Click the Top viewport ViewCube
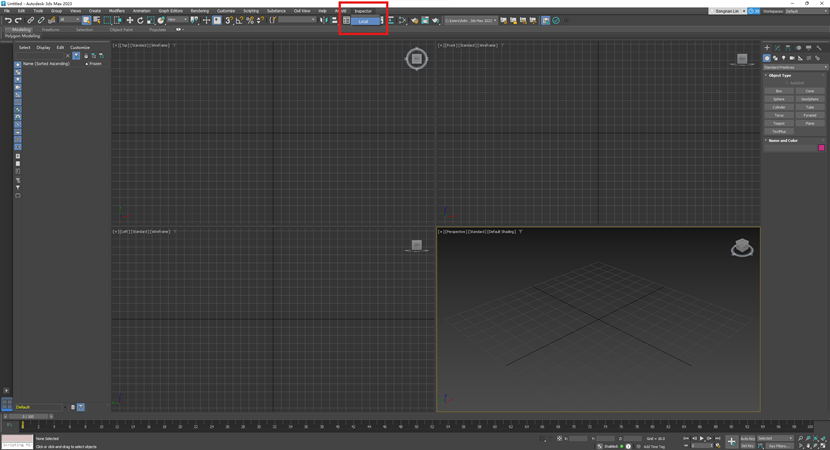830x450 pixels. [416, 59]
